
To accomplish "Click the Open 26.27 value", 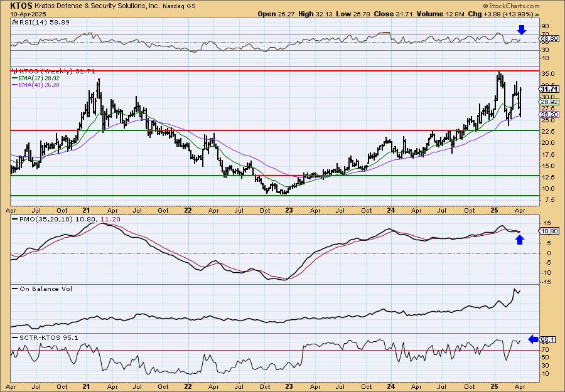I will 276,14.
